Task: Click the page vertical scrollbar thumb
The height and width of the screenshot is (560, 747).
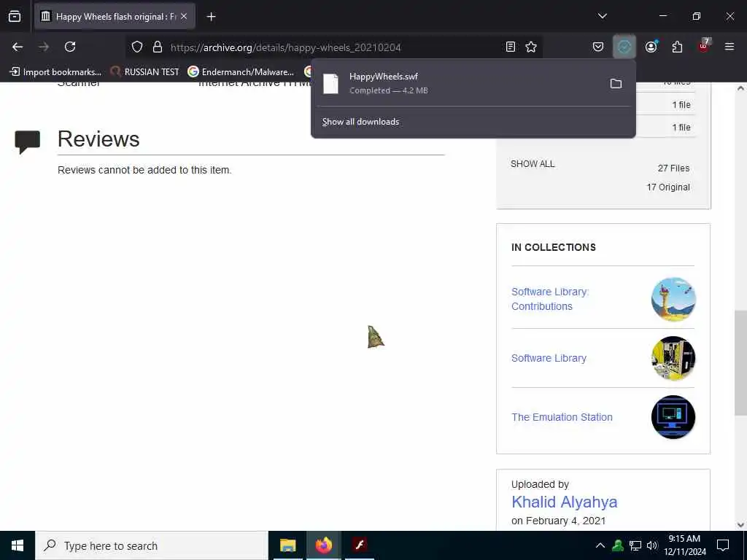Action: [x=740, y=362]
